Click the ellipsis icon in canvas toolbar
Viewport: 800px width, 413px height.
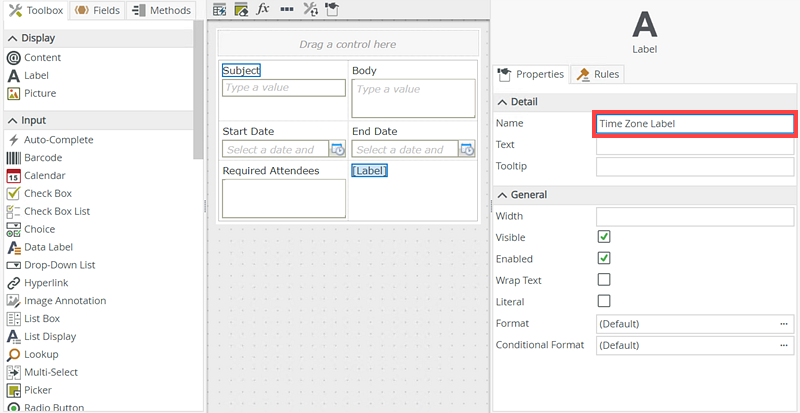pos(287,9)
